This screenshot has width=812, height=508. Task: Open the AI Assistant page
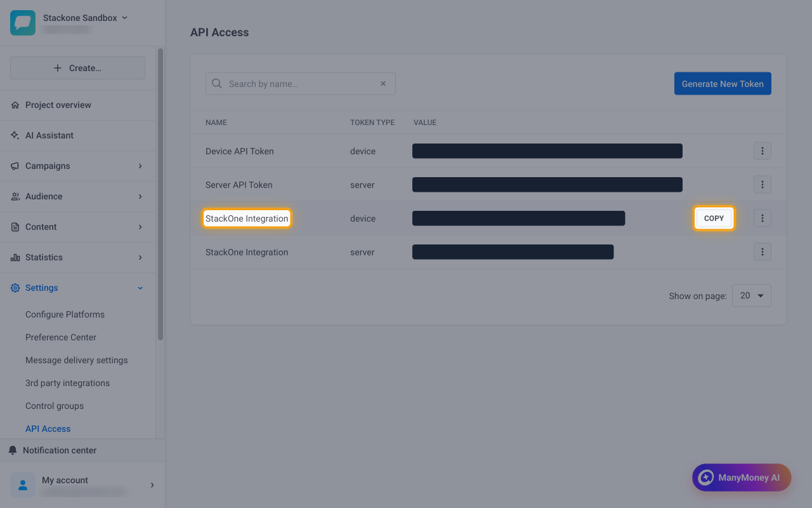(49, 135)
